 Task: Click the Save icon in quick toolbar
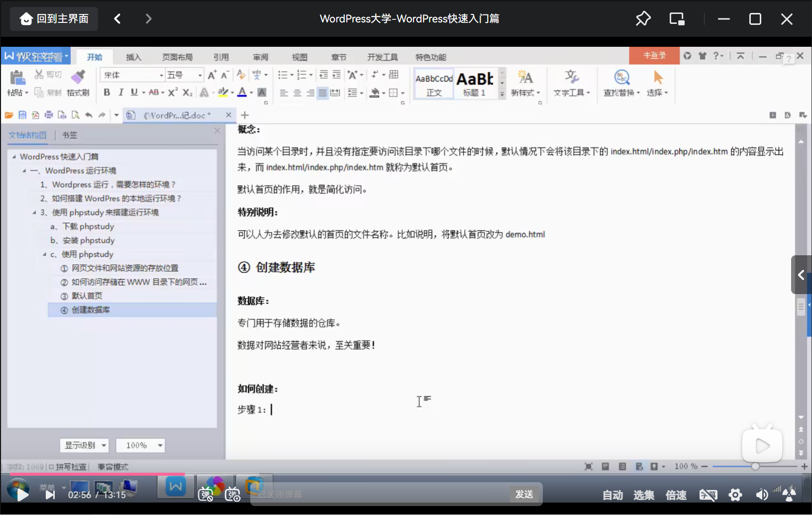pyautogui.click(x=22, y=115)
